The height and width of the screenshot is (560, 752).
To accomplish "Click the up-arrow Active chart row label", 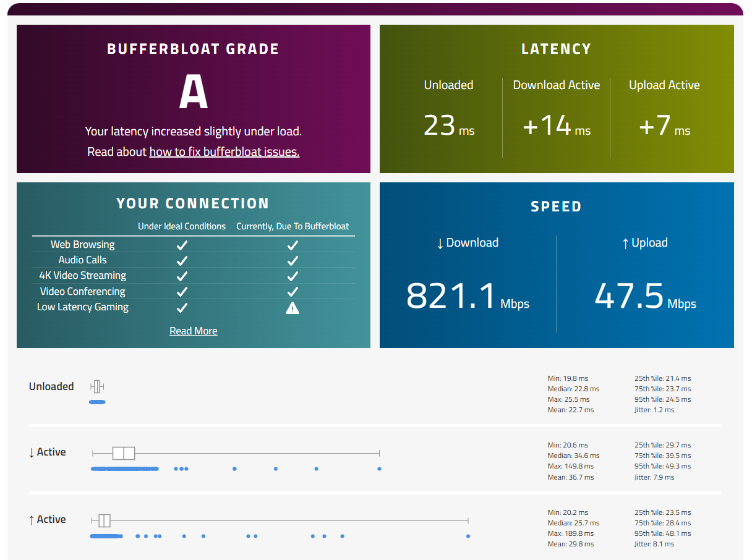I will [x=47, y=520].
